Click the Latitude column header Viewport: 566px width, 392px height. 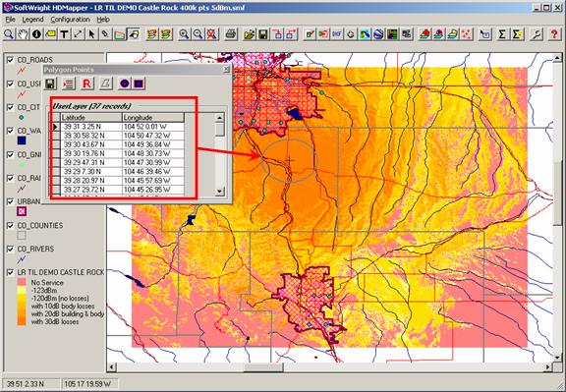(x=91, y=117)
